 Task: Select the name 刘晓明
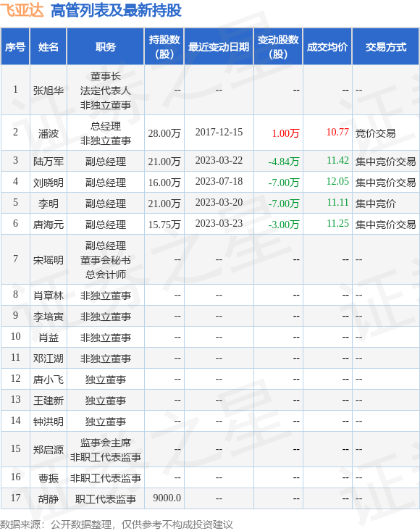pyautogui.click(x=49, y=183)
